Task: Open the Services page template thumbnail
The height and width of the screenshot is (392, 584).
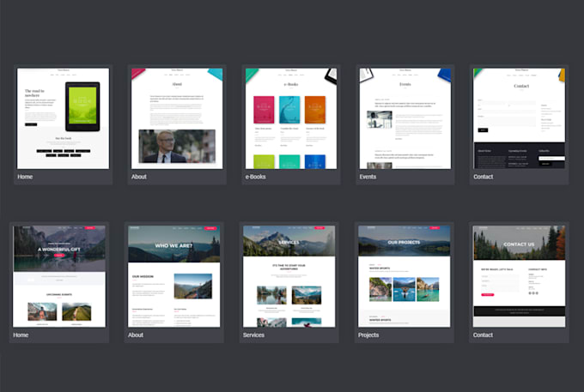Action: 289,276
